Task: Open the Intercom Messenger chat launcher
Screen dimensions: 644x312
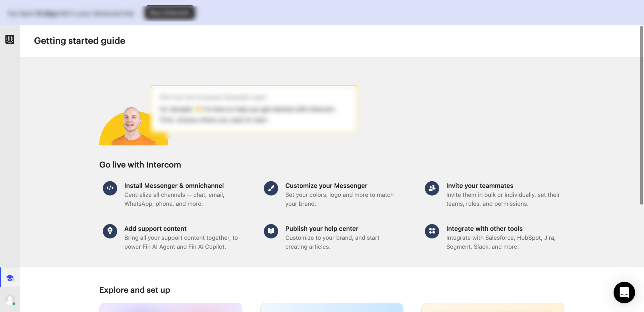Action: coord(624,292)
